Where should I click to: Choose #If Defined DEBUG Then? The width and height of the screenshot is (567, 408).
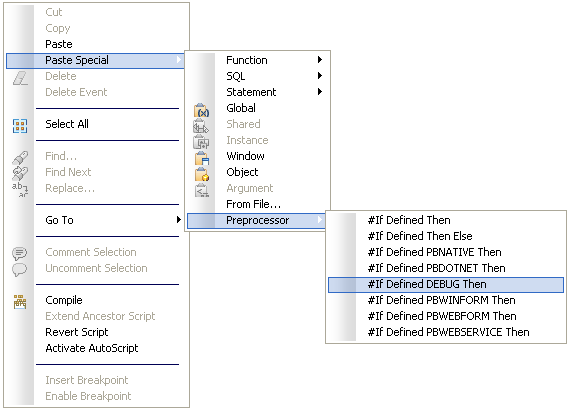click(x=446, y=284)
